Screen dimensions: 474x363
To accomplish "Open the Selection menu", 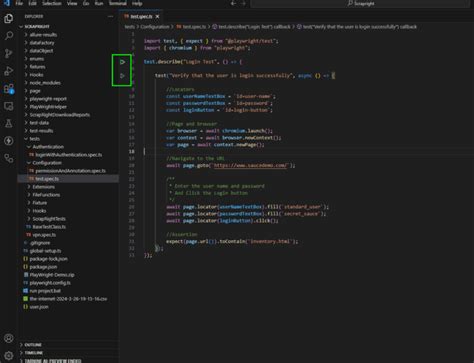I will (52, 3).
